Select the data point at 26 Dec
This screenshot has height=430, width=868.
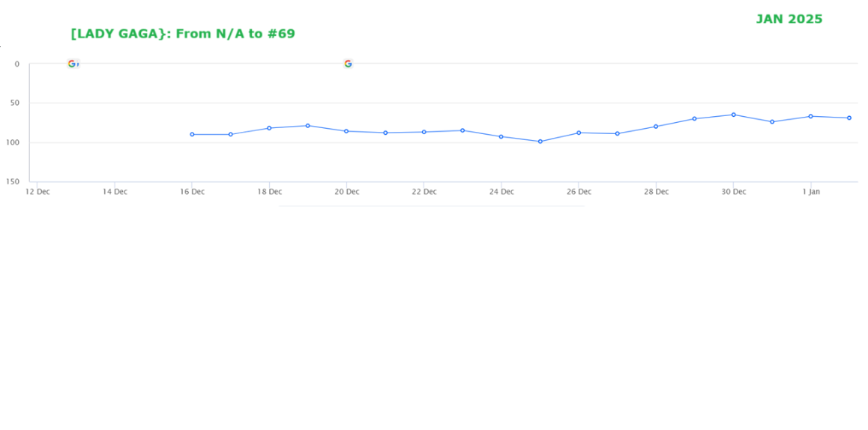pos(579,133)
